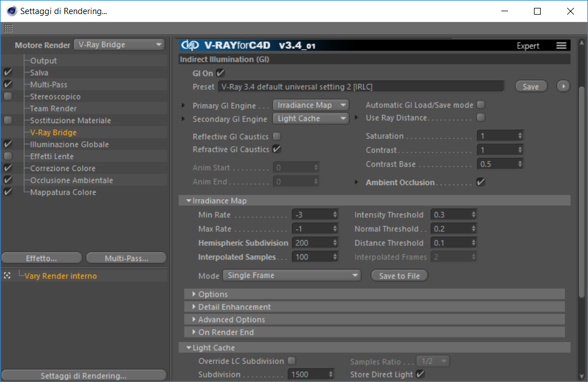Toggle the Multi-Pass checkbox in the list
Screen dimensions: 588x382
tap(8, 84)
